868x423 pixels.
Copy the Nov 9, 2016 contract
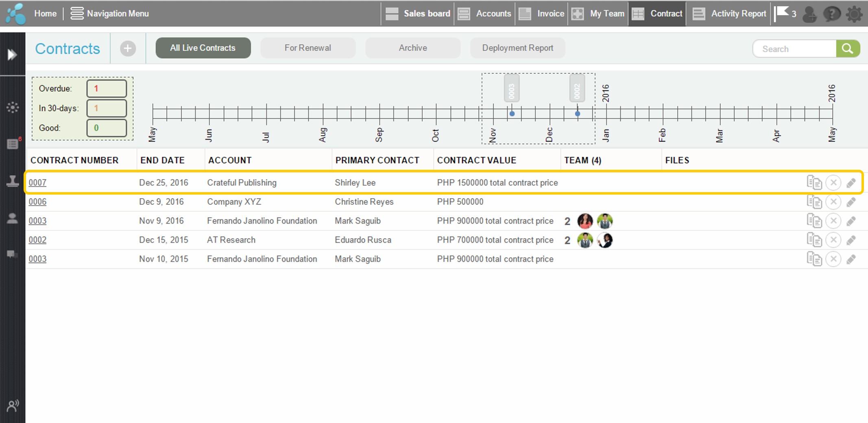point(814,221)
